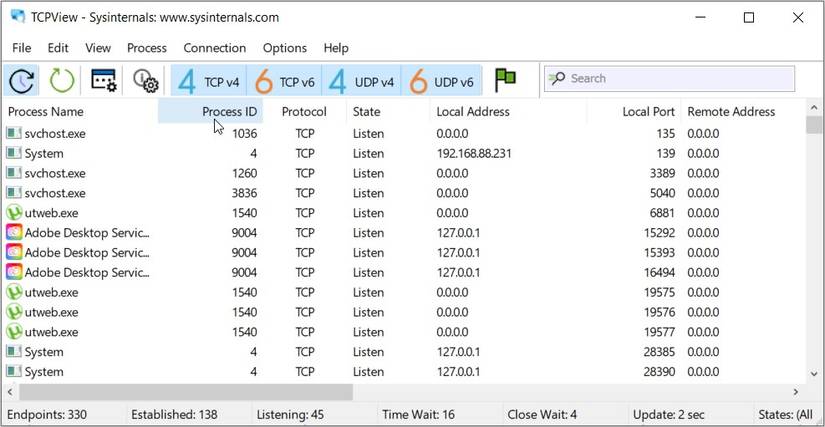
Task: Sort by Process ID column header
Action: 210,111
